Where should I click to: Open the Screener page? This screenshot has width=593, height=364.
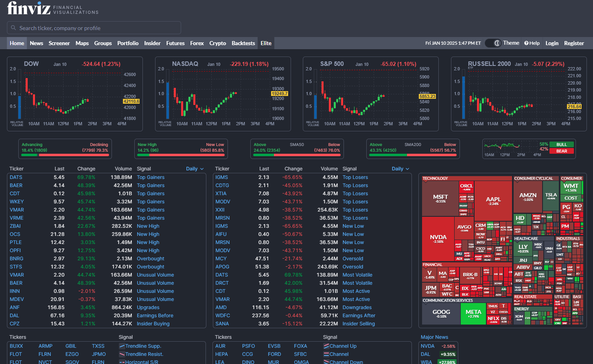point(59,43)
